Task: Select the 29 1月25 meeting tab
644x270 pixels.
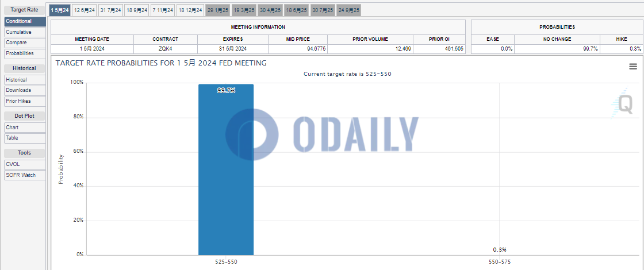Action: (x=218, y=10)
